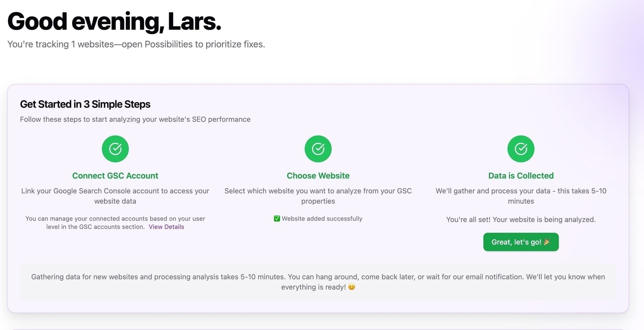This screenshot has width=644, height=330.
Task: Click the green checkmark icon above Connect GSC Account
Action: click(x=115, y=149)
